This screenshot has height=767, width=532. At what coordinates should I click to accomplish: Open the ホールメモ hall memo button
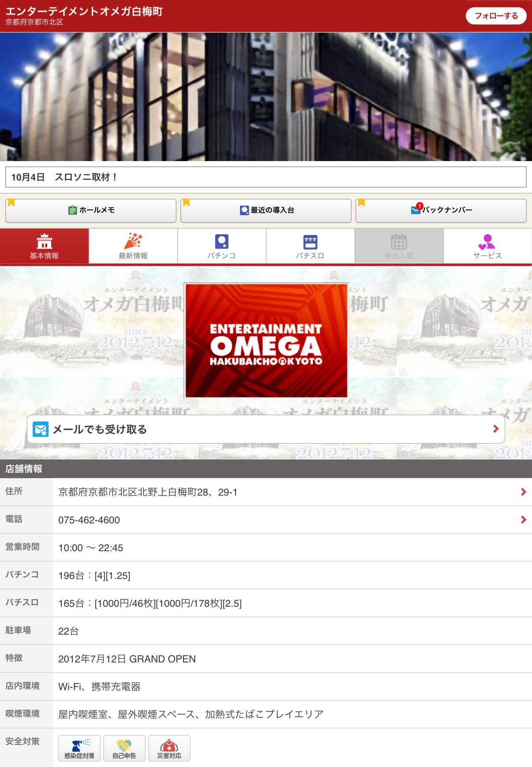click(x=91, y=211)
